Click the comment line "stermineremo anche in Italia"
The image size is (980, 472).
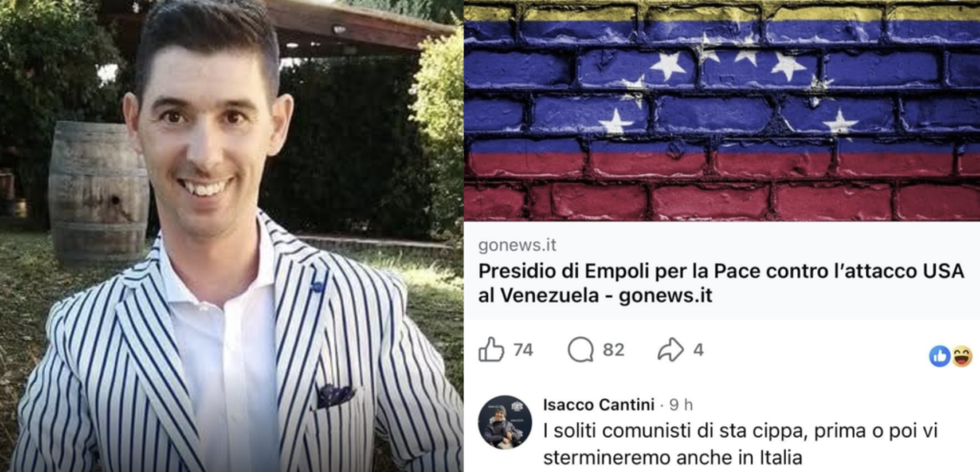672,458
